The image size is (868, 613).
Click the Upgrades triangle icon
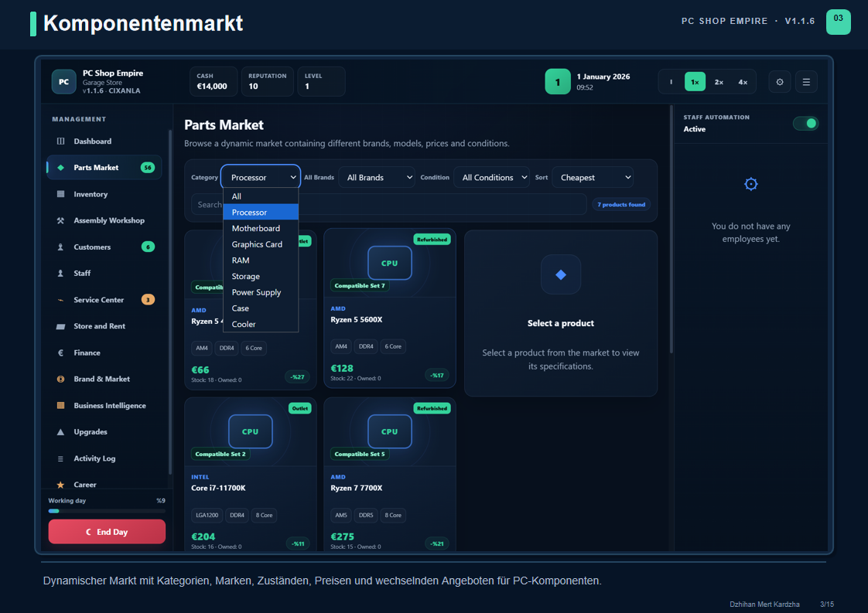(x=61, y=432)
